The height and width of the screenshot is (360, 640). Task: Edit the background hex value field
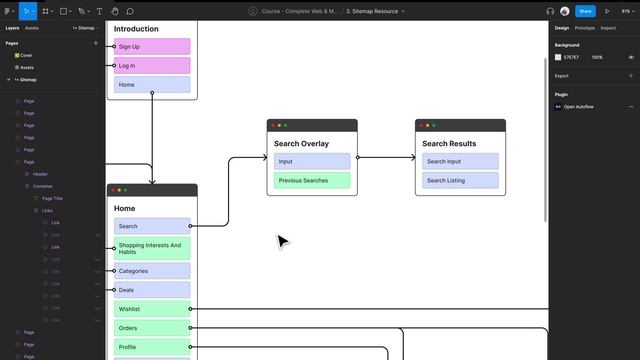point(571,57)
